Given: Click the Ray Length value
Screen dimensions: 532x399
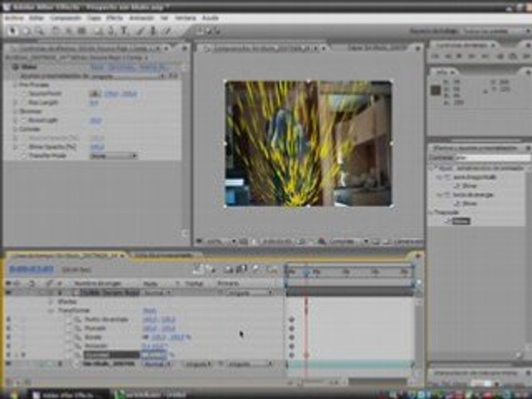Looking at the screenshot, I should (94, 103).
